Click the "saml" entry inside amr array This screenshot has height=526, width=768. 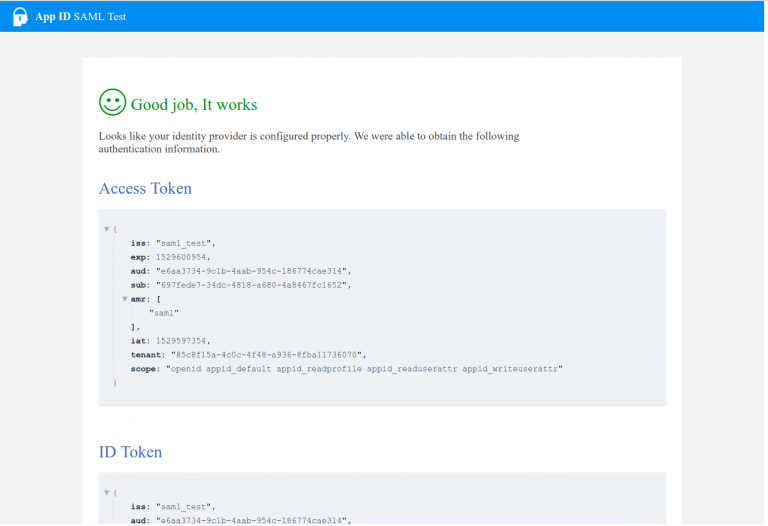click(x=166, y=313)
